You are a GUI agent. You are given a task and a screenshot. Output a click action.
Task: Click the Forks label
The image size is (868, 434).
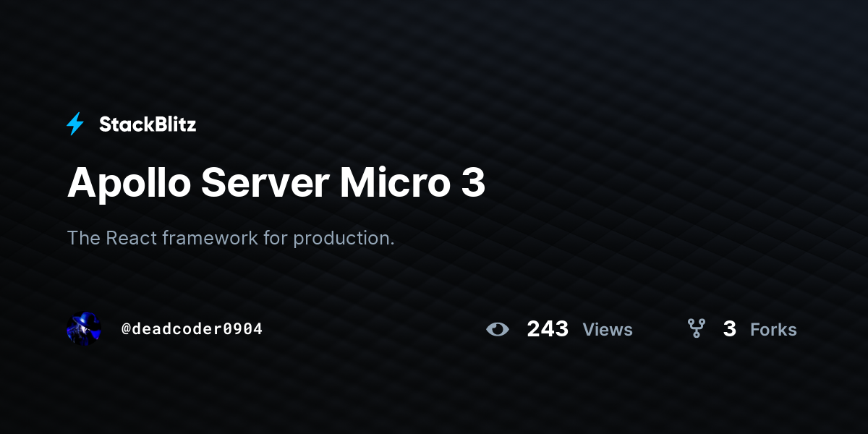[773, 330]
